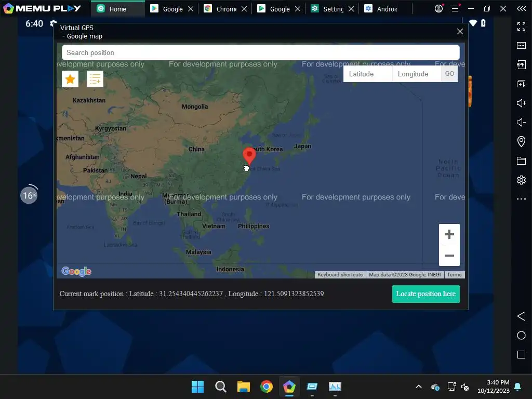Tap the Android Home circle button

[521, 336]
